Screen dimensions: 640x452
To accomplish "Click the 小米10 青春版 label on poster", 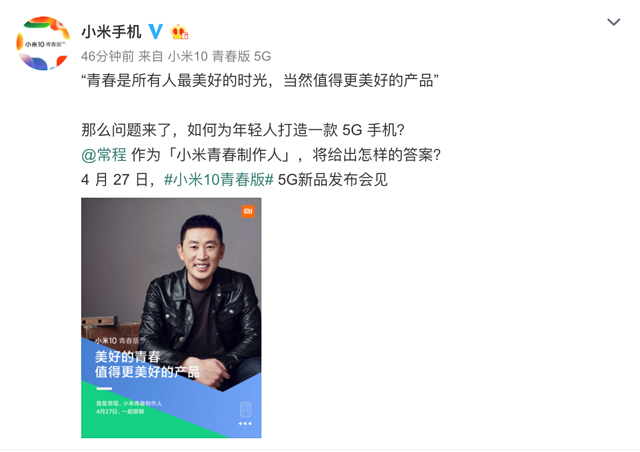I will pyautogui.click(x=118, y=341).
